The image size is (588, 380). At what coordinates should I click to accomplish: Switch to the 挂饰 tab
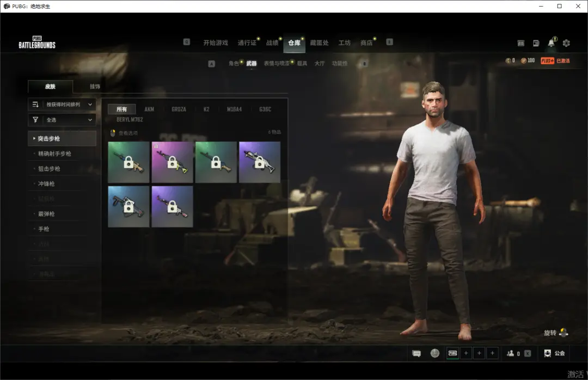[x=95, y=87]
